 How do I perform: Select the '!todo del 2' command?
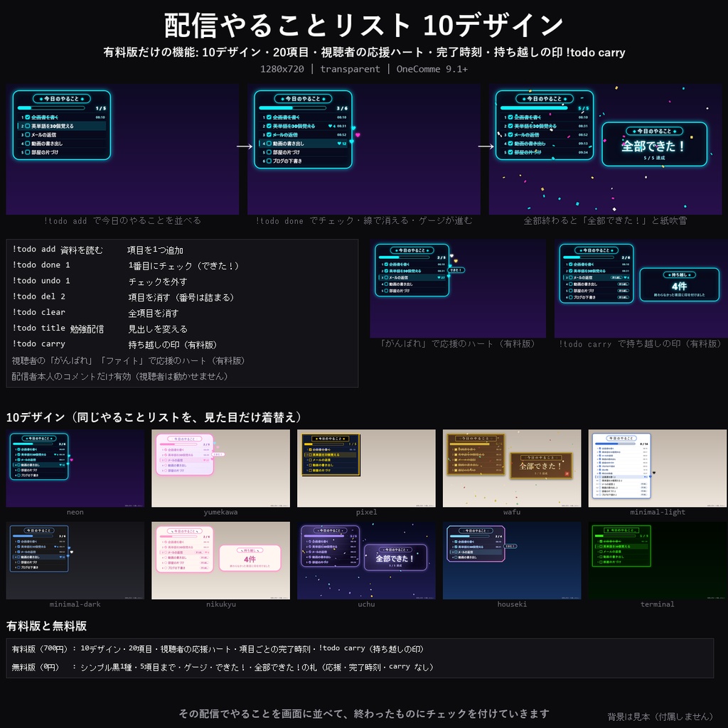[39, 296]
